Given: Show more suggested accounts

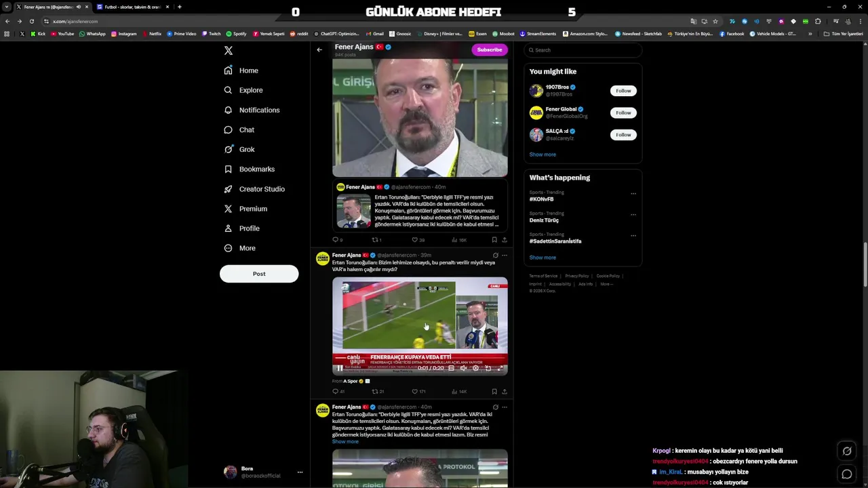Looking at the screenshot, I should click(542, 155).
